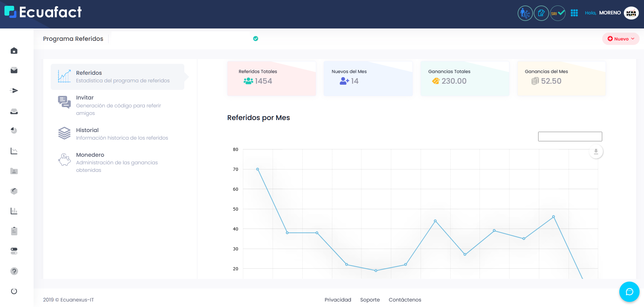Open the chat bubble support button
Viewport: 644px width, 307px height.
pos(629,292)
